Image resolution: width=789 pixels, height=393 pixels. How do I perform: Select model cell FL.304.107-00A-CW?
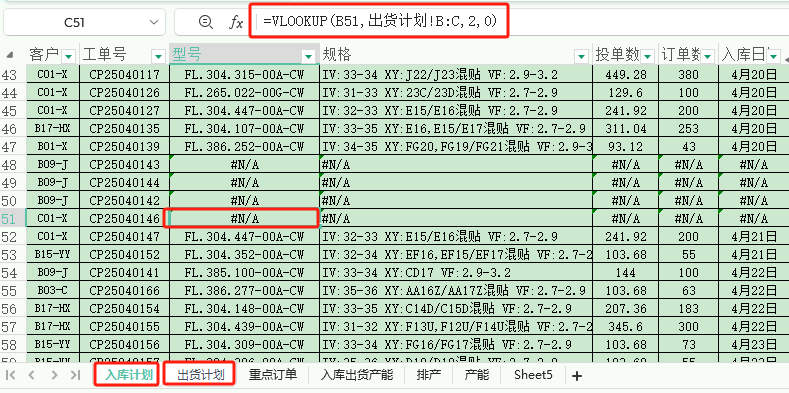click(x=245, y=129)
